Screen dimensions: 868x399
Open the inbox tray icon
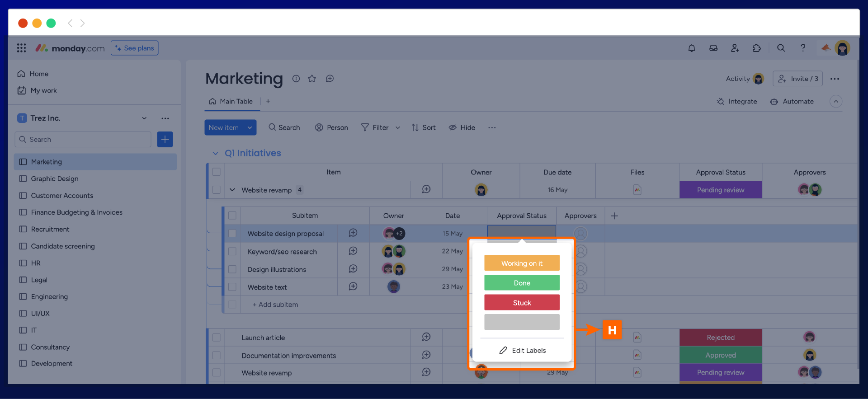[713, 48]
